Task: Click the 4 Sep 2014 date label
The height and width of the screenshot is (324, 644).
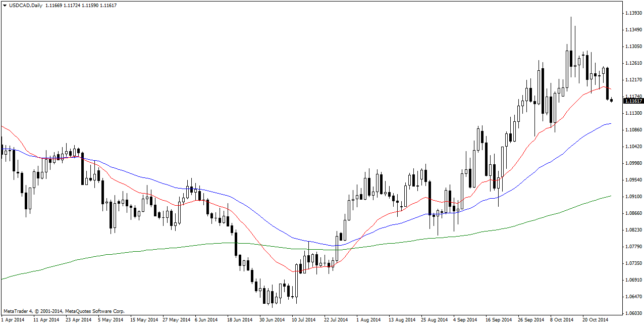Action: click(465, 319)
